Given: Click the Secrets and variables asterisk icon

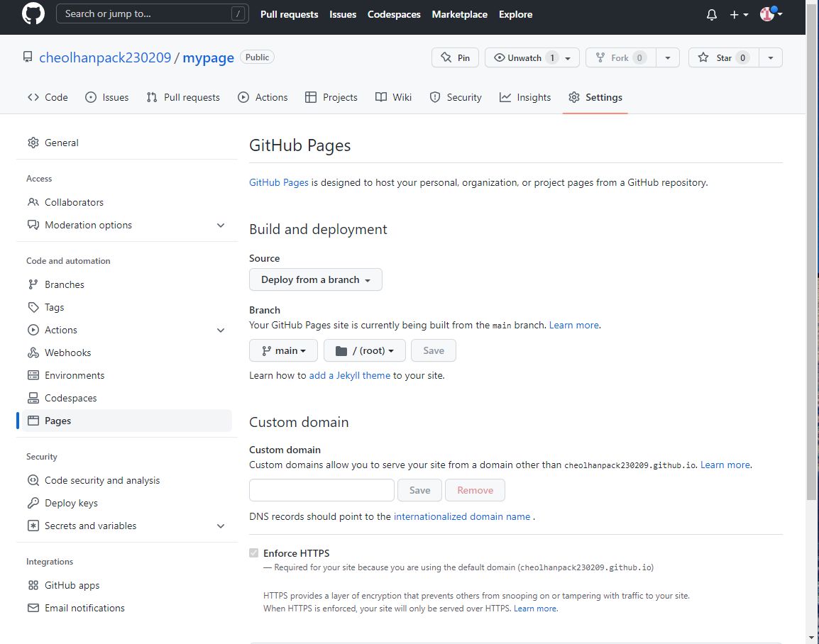Looking at the screenshot, I should (x=33, y=526).
